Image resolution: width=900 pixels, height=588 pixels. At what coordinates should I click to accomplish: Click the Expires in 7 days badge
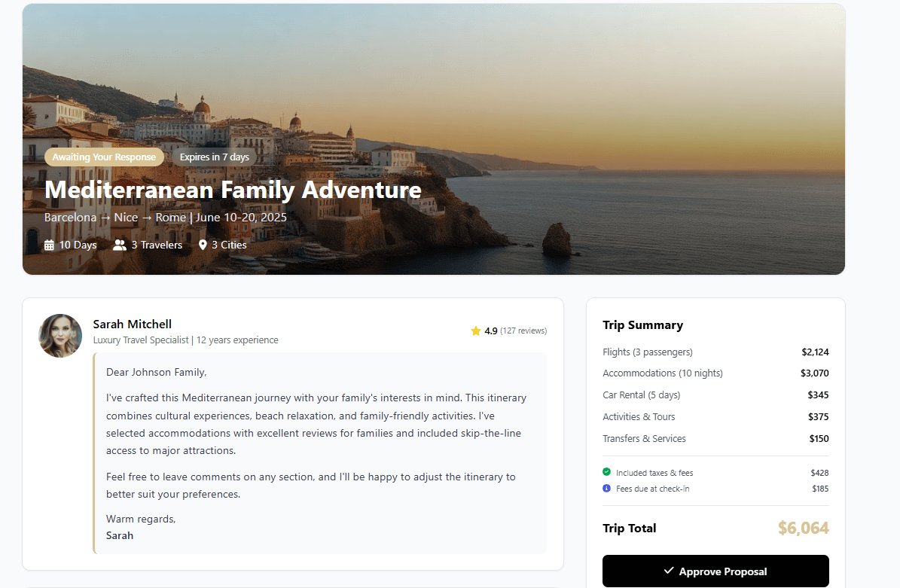[214, 157]
